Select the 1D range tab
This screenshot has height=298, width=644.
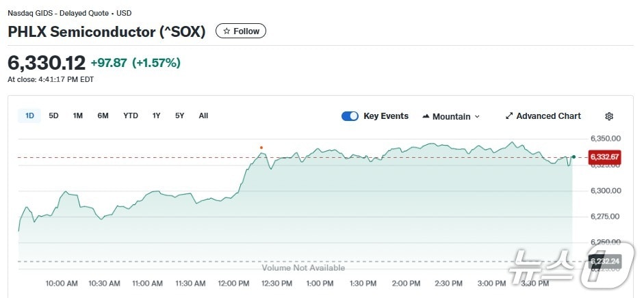click(29, 116)
